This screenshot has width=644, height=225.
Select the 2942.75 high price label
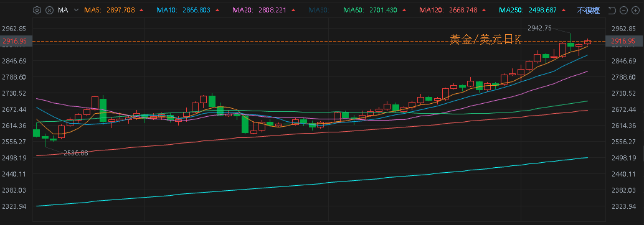pyautogui.click(x=539, y=27)
